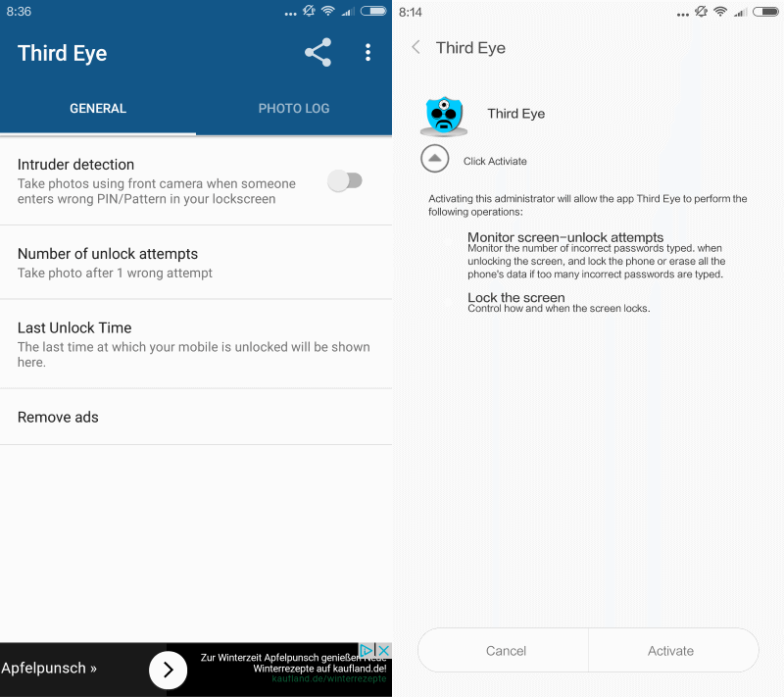The height and width of the screenshot is (697, 784).
Task: Tap the battery icon in left status bar
Action: 373,11
